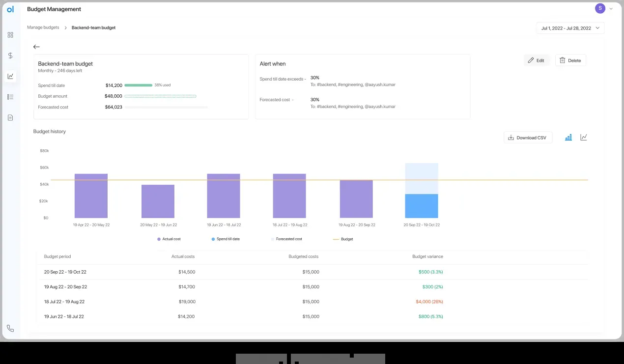Select the 18 Jul 22 - 19 Aug 22 table row

(312, 302)
